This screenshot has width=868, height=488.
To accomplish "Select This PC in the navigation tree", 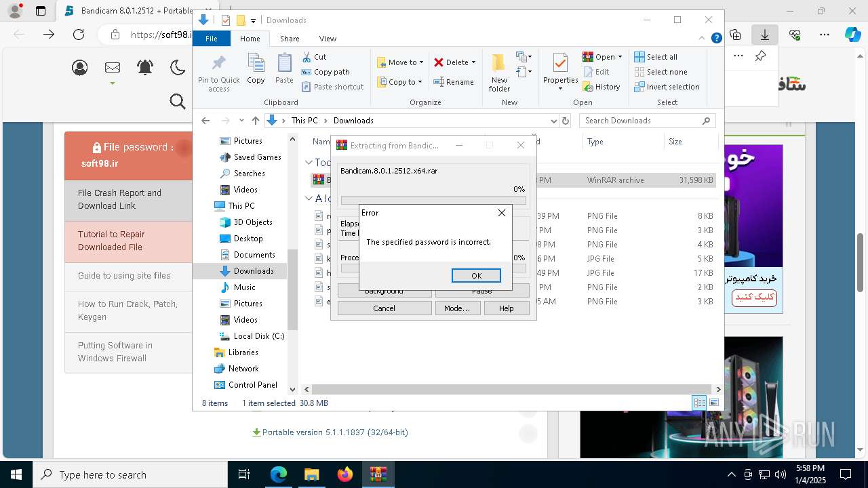I will point(235,206).
